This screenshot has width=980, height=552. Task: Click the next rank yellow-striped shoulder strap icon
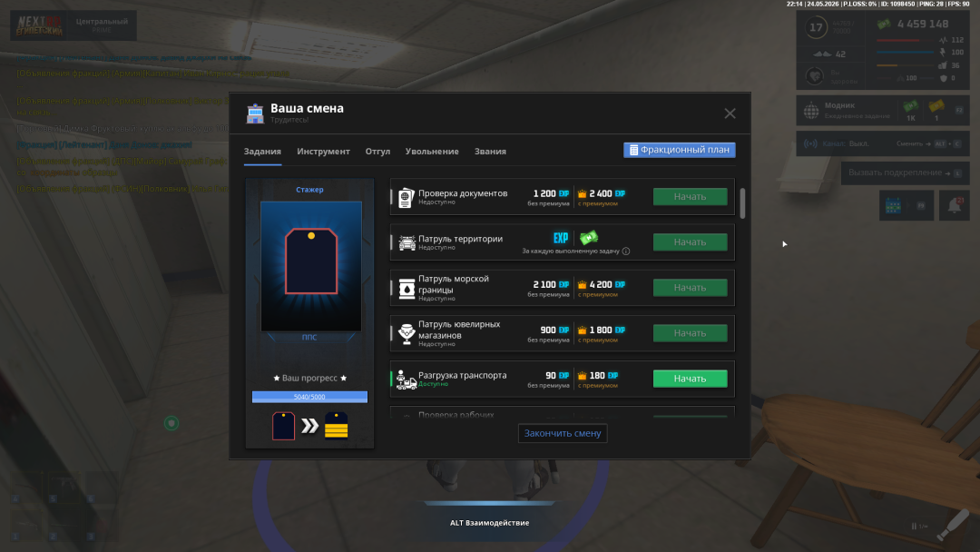[x=337, y=426]
